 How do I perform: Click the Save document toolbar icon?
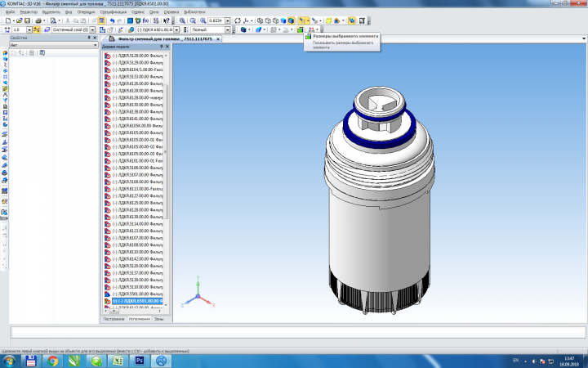pos(27,20)
